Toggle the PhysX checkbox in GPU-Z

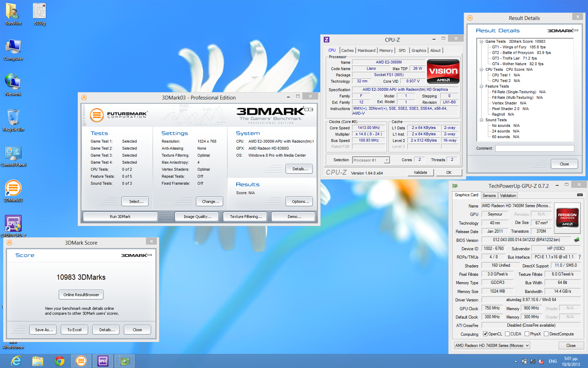527,334
